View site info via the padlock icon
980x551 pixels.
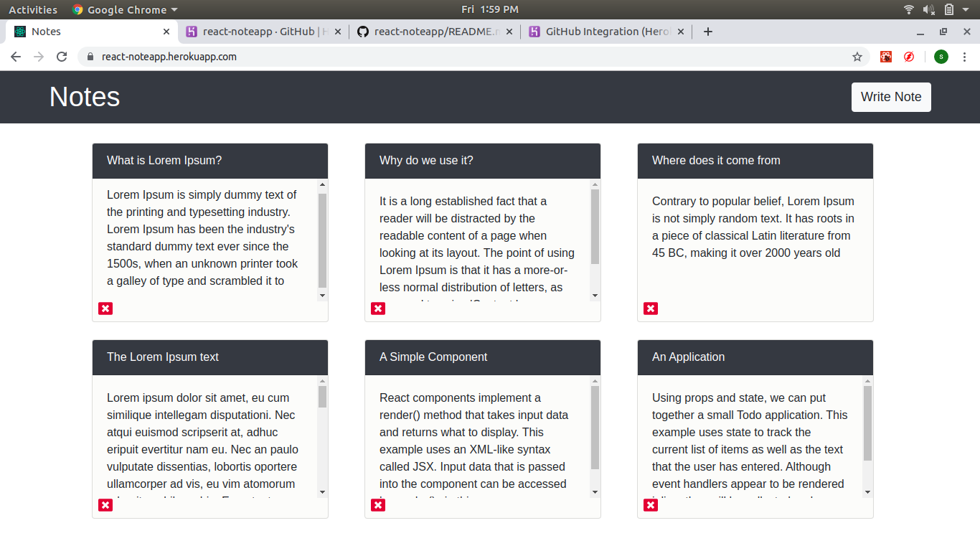coord(90,57)
